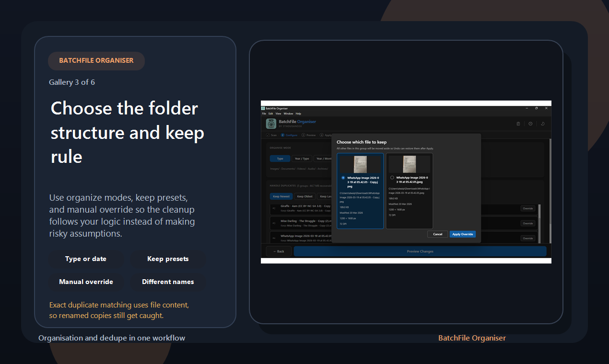Viewport: 609px width, 364px height.
Task: Click the app icon in the title bar
Action: point(262,109)
